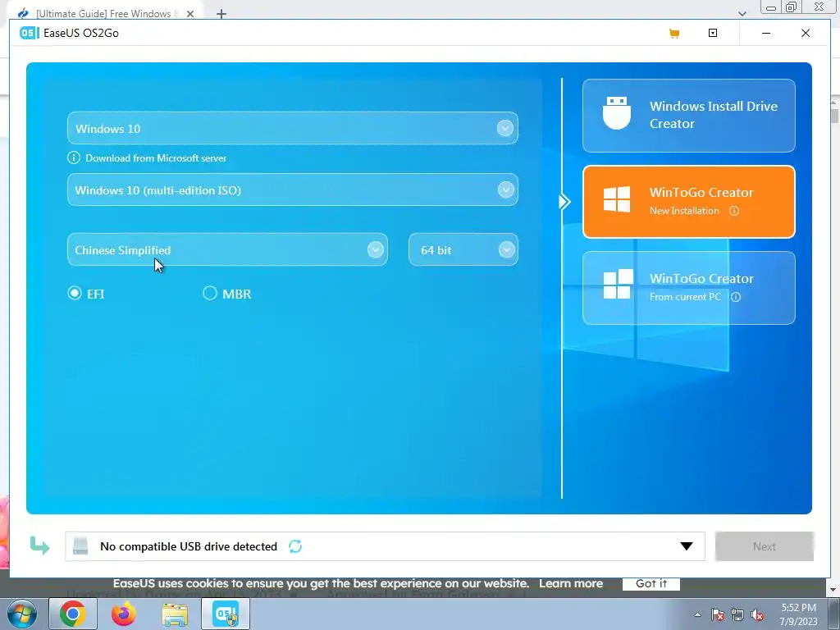Click the Download from Microsoft server text
This screenshot has width=840, height=630.
coord(156,158)
